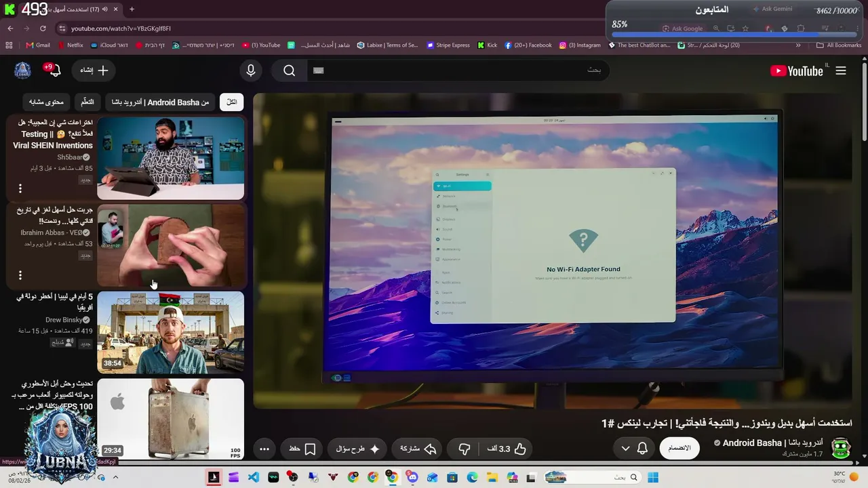Click the 'إنشاء' create button
868x488 pixels.
click(x=94, y=70)
